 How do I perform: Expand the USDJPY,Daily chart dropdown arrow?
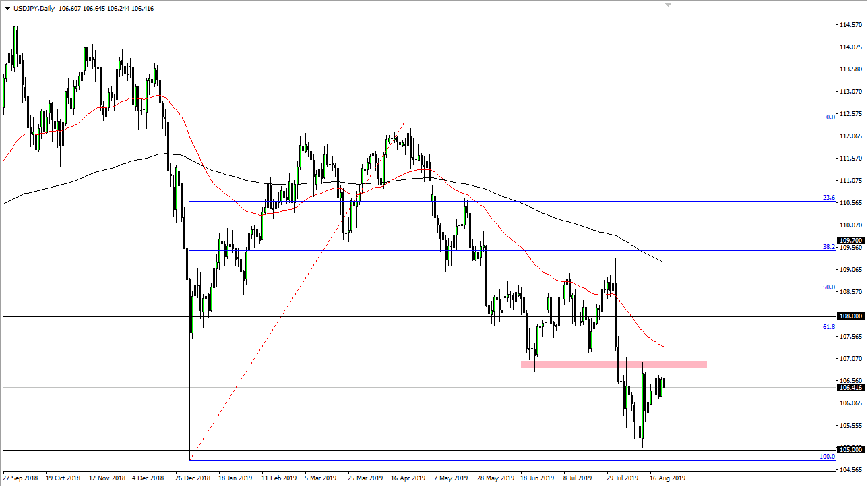pos(7,9)
